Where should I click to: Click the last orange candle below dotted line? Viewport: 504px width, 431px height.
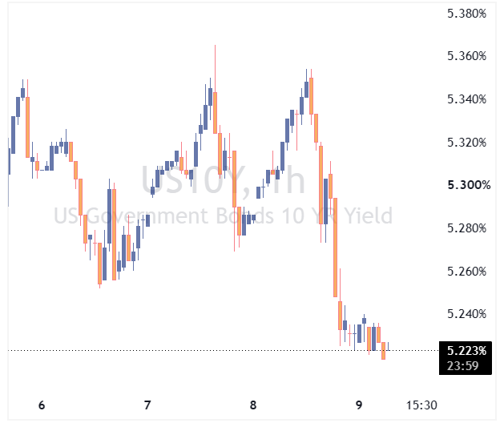[384, 351]
